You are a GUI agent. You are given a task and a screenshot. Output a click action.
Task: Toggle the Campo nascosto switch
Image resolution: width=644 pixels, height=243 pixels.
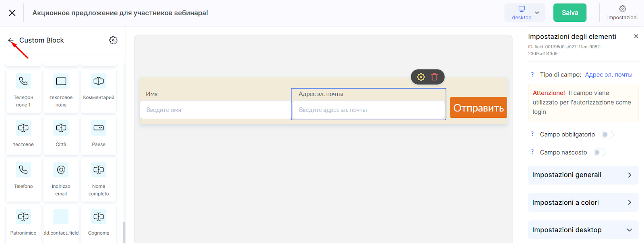(x=599, y=152)
